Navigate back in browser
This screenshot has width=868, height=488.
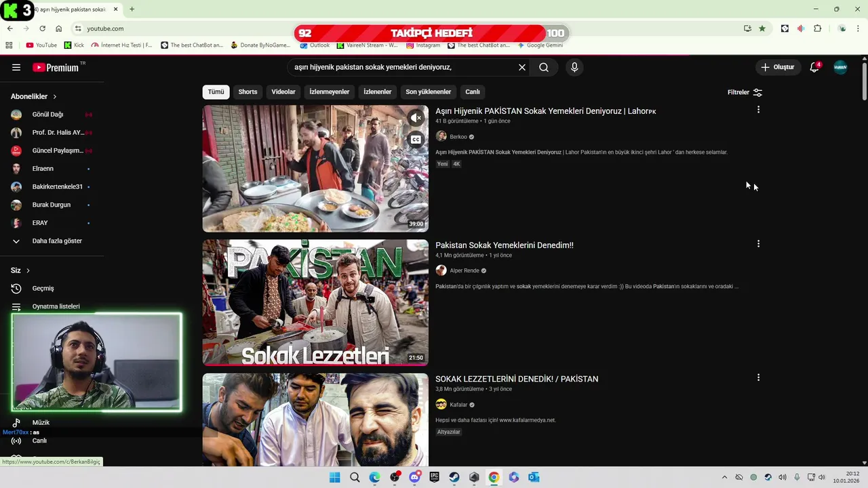pos(9,28)
